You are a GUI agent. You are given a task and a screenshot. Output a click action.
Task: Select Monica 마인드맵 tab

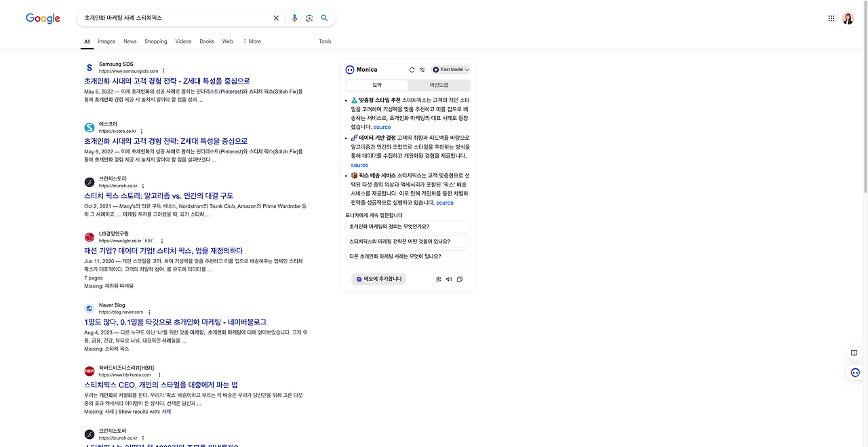439,85
